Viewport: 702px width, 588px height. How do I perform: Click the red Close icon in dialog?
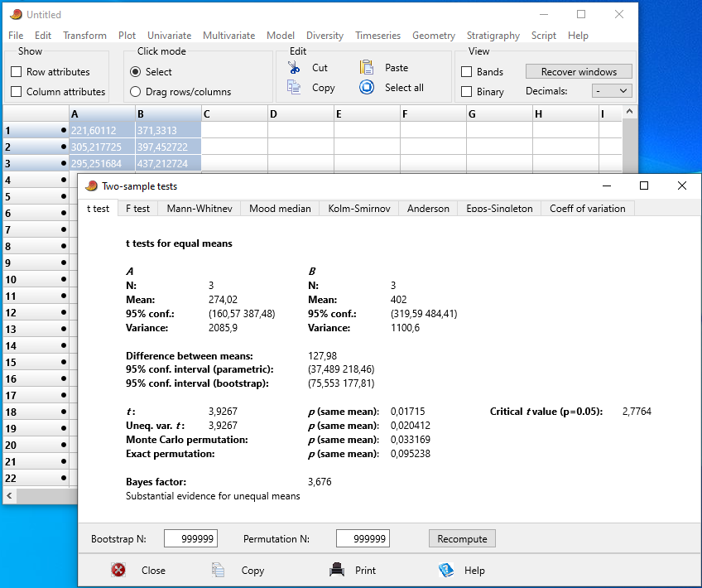pos(118,570)
